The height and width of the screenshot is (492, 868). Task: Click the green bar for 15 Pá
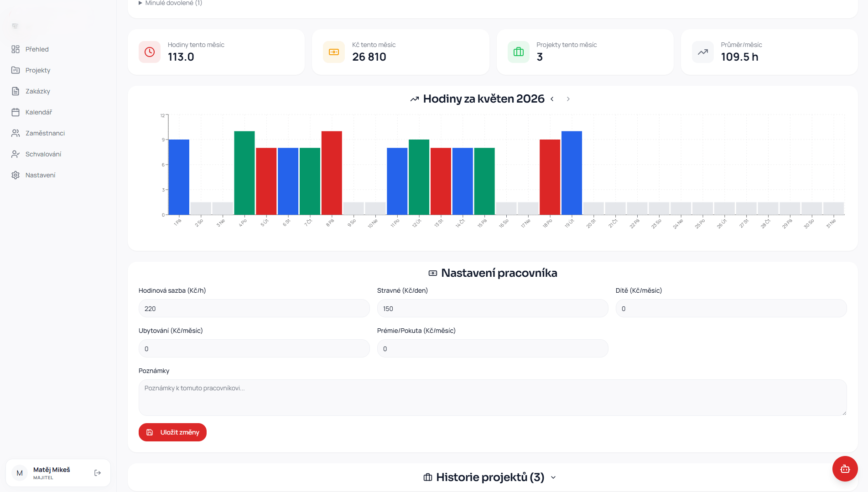[484, 181]
